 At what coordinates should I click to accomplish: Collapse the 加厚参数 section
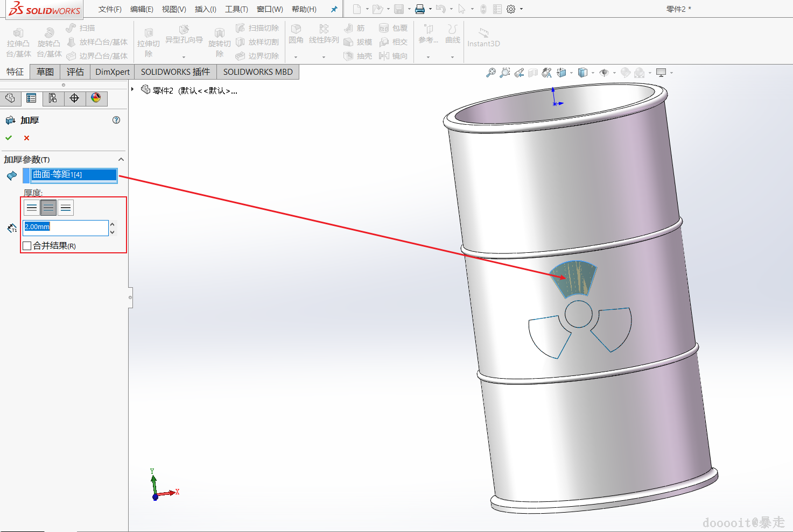[x=121, y=160]
